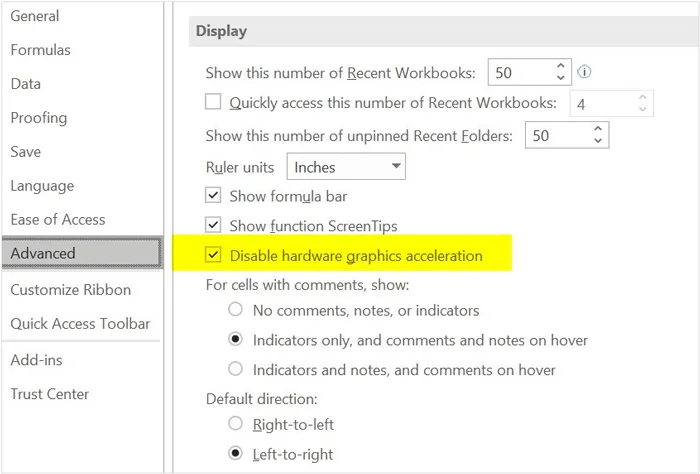The image size is (700, 474).
Task: Choose Right-to-left default direction
Action: coord(235,424)
